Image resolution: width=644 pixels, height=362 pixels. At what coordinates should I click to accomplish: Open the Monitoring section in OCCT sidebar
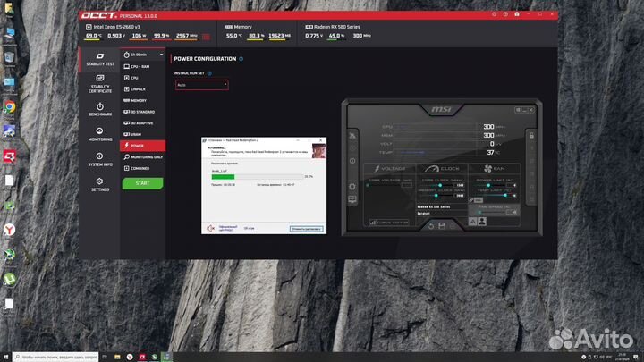pyautogui.click(x=100, y=134)
